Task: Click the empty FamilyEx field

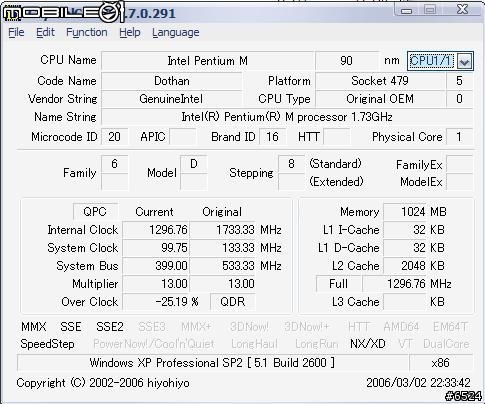Action: [x=459, y=164]
